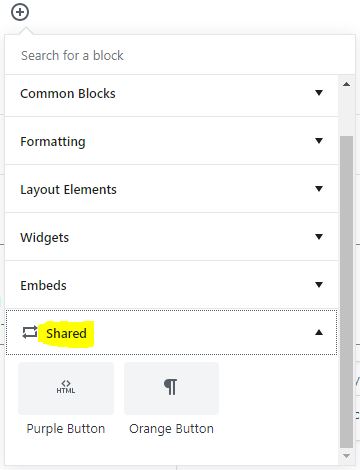Expand Formatting section arrow
360x470 pixels.
pos(319,141)
